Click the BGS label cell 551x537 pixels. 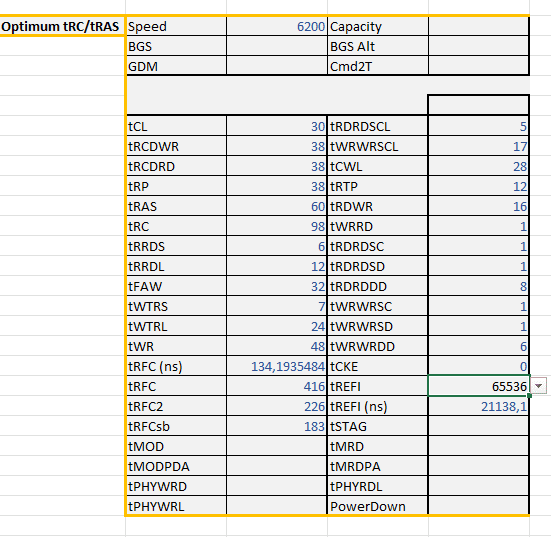click(176, 46)
